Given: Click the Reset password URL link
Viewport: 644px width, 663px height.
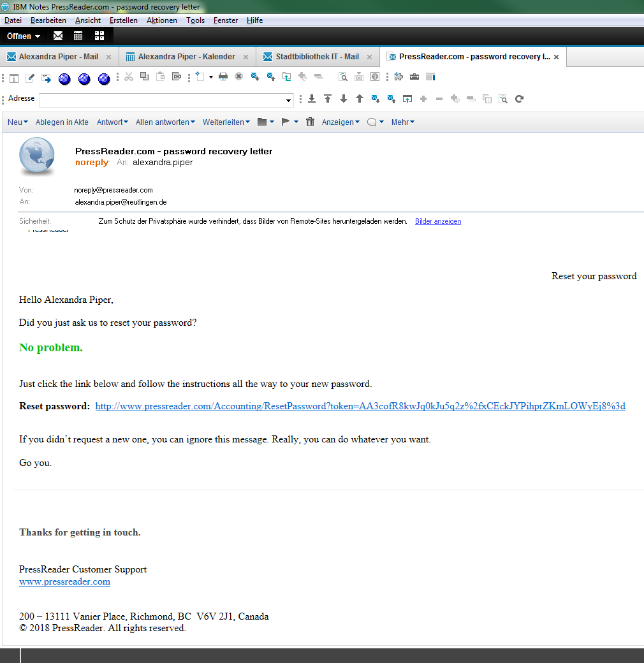Looking at the screenshot, I should pos(360,406).
